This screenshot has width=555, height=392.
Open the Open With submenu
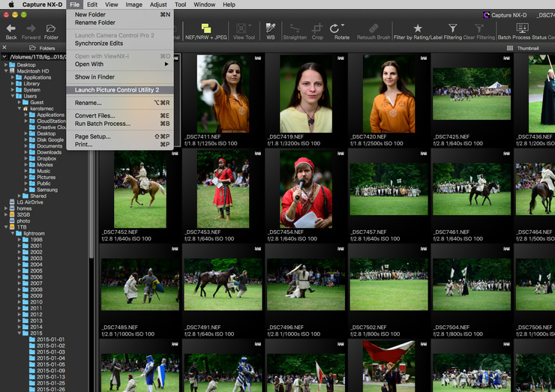coord(120,64)
